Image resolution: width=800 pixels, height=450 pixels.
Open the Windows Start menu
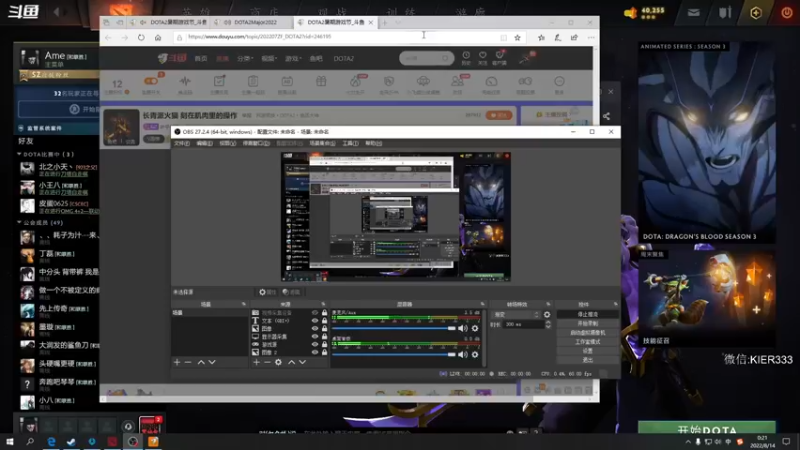(9, 442)
